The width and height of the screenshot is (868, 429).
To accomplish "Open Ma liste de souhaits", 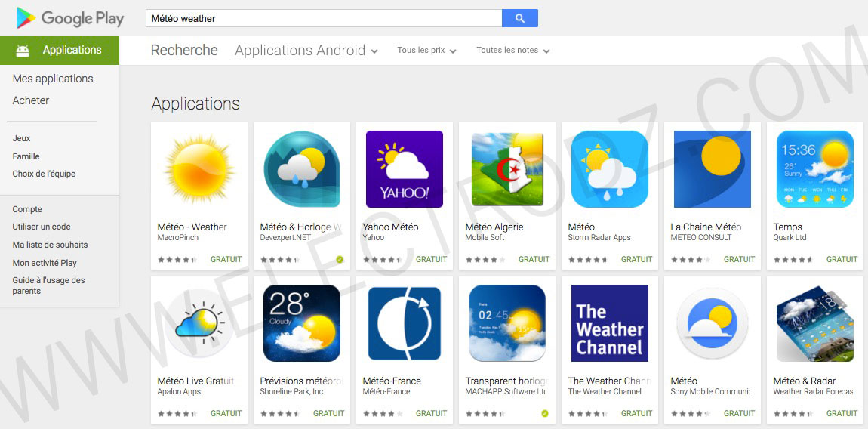I will click(50, 245).
